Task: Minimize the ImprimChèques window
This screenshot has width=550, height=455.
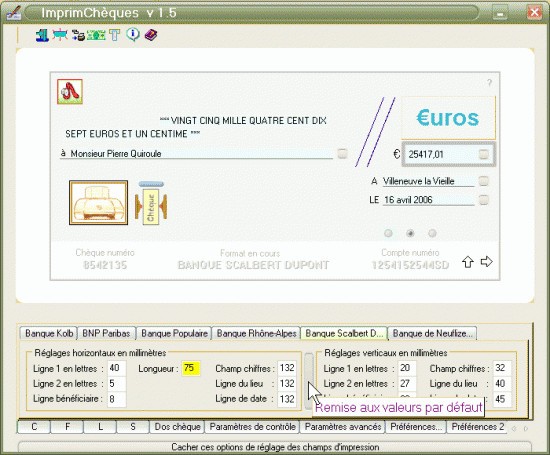Action: [500, 13]
